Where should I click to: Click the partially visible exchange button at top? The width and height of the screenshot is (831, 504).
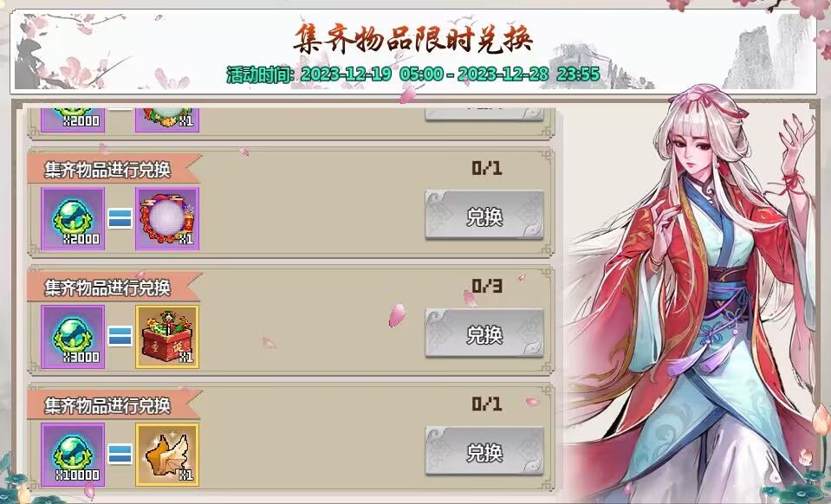coord(484,114)
